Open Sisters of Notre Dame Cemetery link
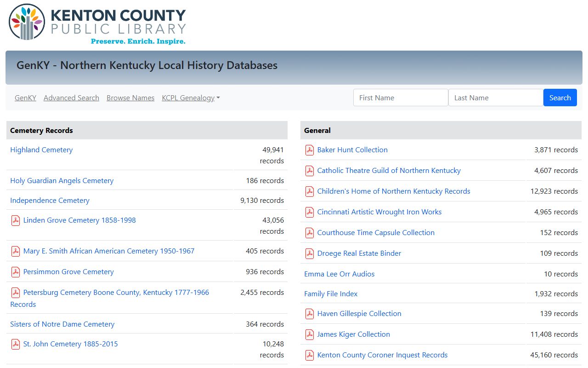Image resolution: width=588 pixels, height=368 pixels. coord(62,324)
